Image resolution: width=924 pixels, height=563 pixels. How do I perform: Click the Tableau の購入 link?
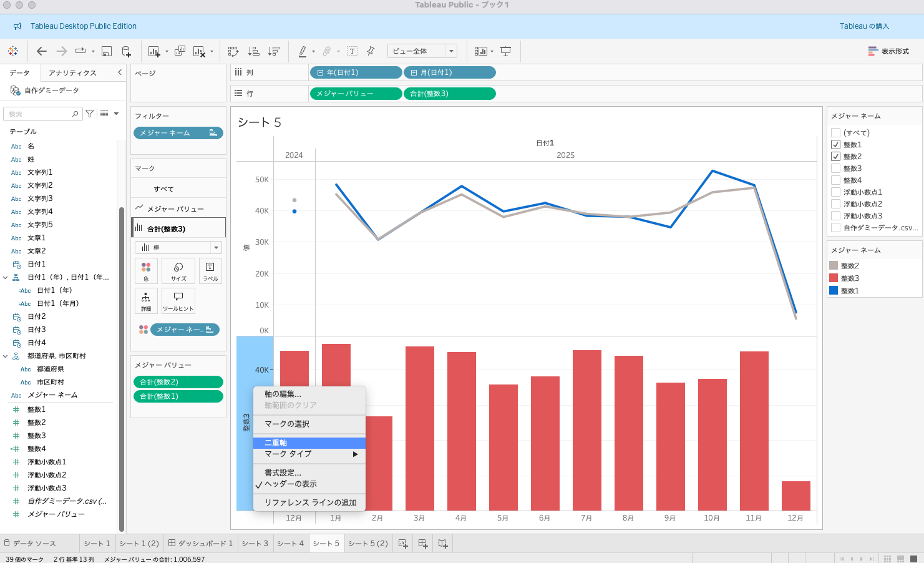pyautogui.click(x=863, y=26)
